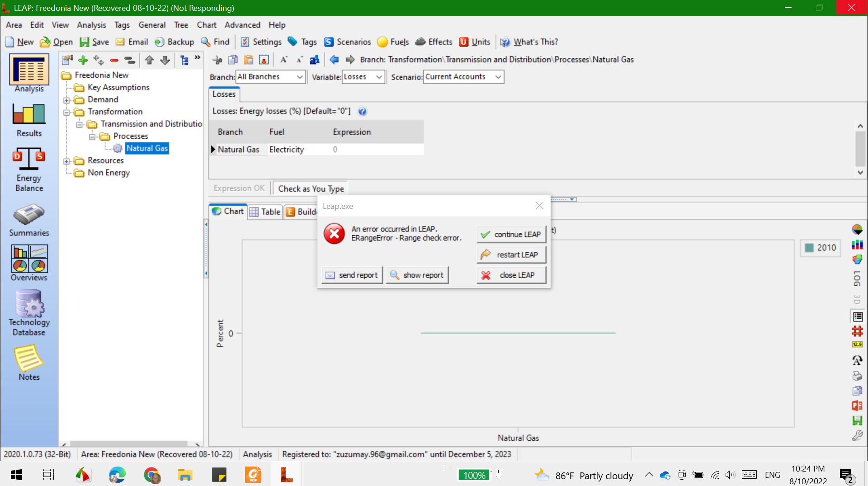Click the green plus add branch icon
The height and width of the screenshot is (486, 868).
point(83,60)
